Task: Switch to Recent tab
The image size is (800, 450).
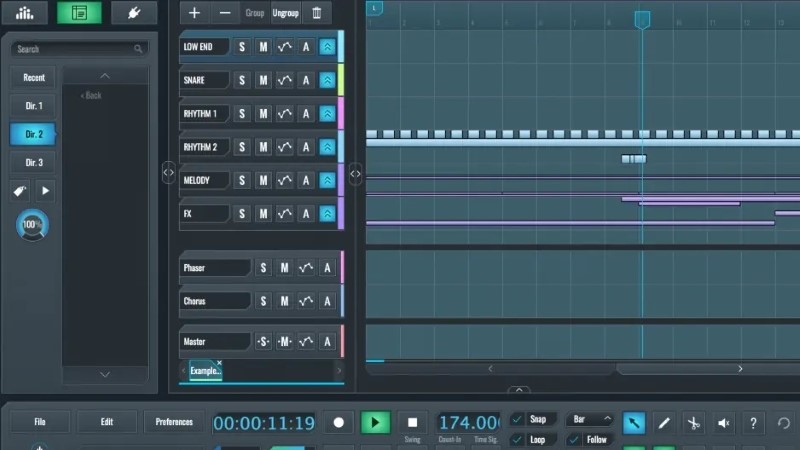Action: click(x=34, y=78)
